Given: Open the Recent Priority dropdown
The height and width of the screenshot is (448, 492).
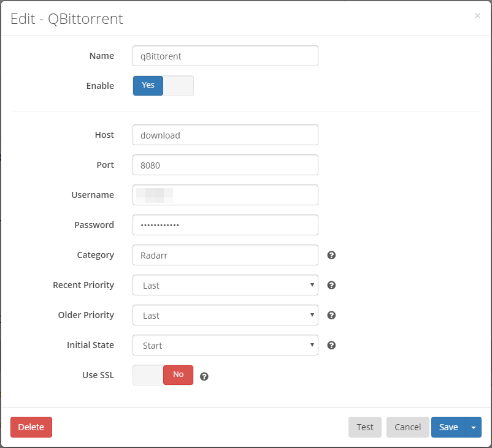Looking at the screenshot, I should [225, 285].
